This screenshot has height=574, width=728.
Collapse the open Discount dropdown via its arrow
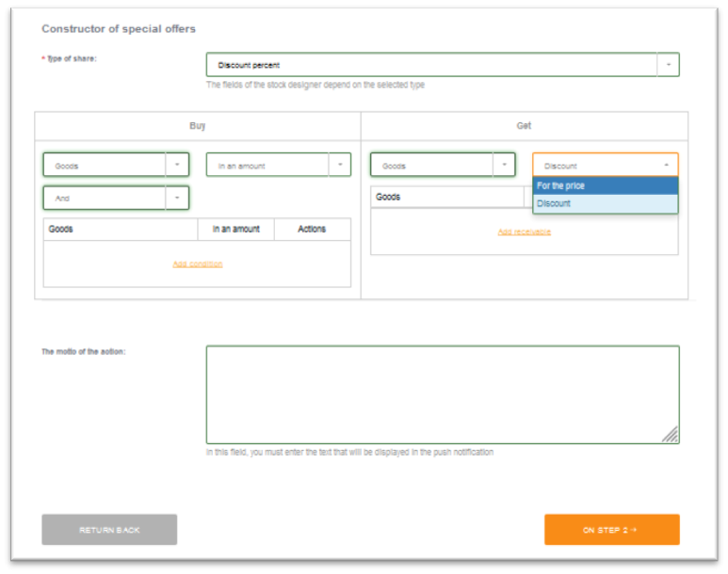pyautogui.click(x=666, y=166)
